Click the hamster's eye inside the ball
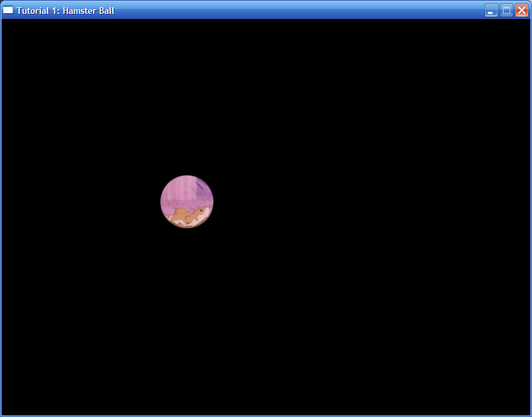The height and width of the screenshot is (417, 532). 201,210
